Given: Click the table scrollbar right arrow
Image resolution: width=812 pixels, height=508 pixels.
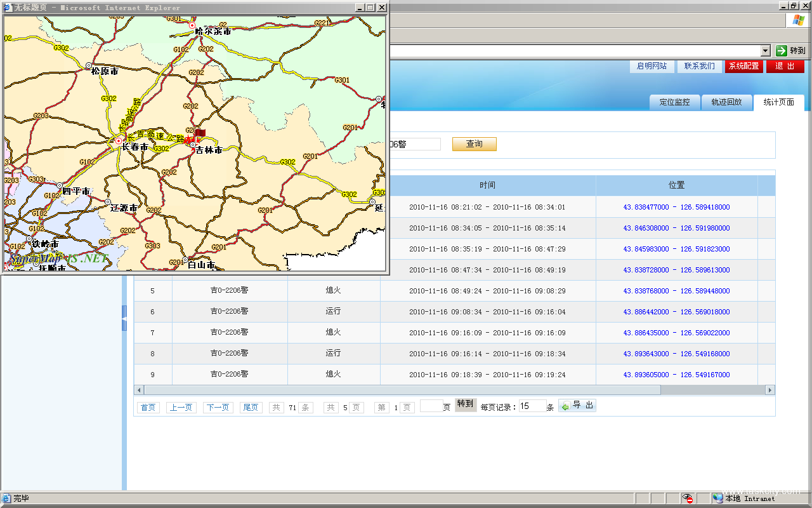Looking at the screenshot, I should pyautogui.click(x=770, y=390).
